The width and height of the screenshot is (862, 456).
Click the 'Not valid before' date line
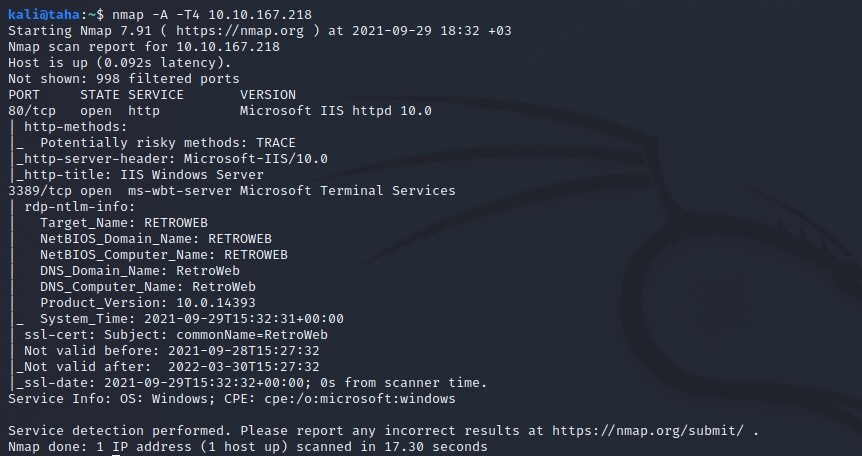click(172, 351)
